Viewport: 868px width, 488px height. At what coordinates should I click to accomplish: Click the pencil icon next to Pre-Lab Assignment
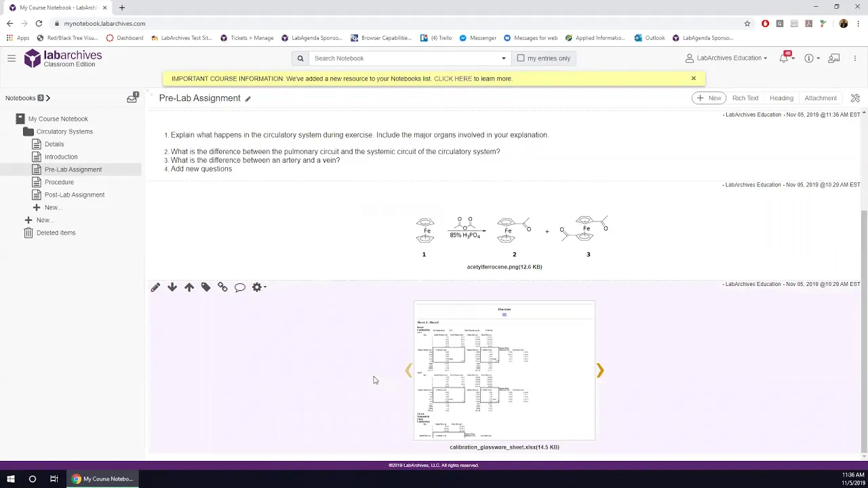pyautogui.click(x=248, y=99)
